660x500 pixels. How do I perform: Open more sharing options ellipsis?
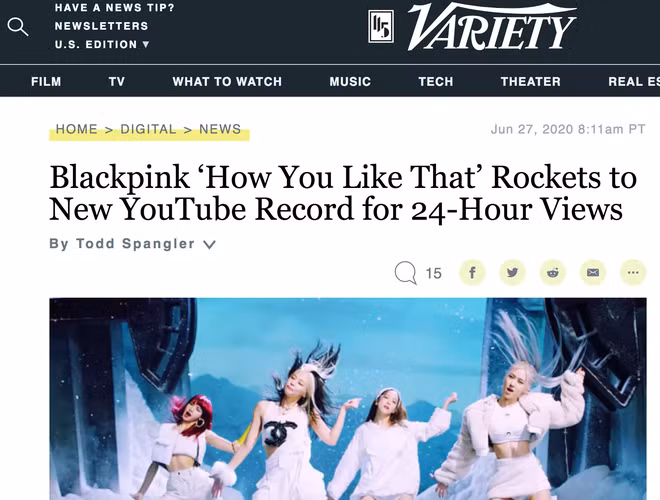633,273
